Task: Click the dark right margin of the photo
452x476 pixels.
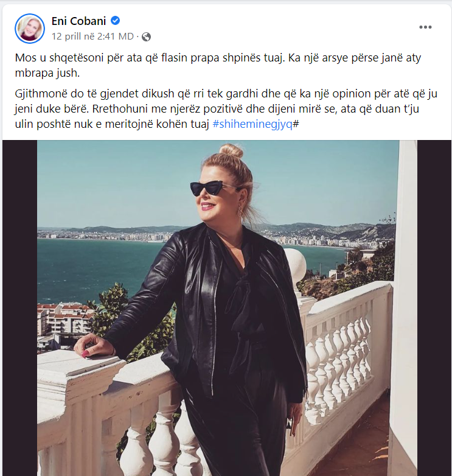Action: point(434,308)
